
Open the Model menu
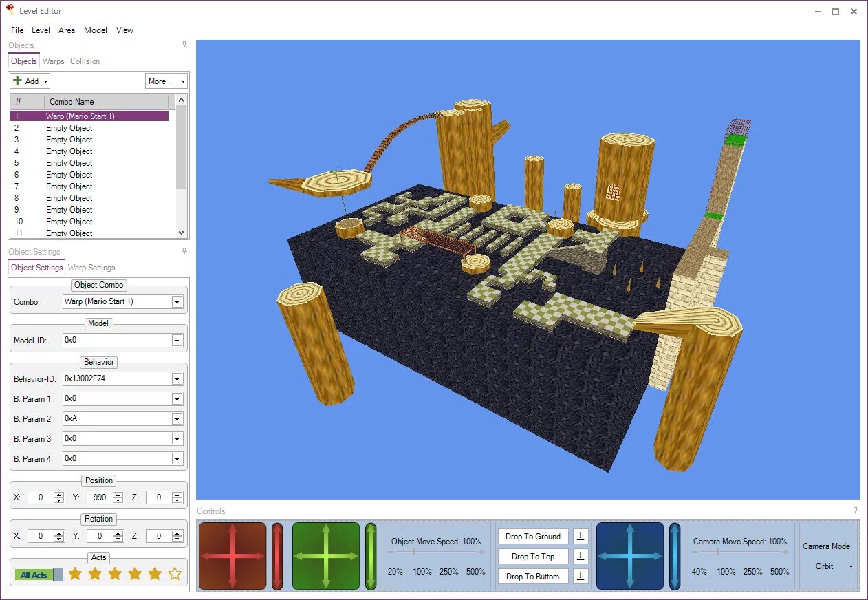[96, 30]
